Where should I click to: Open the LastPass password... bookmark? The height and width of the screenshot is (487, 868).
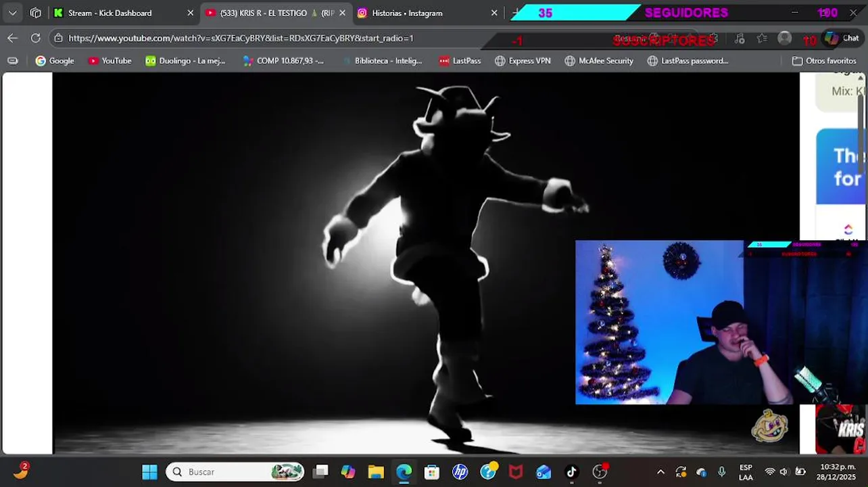tap(688, 61)
